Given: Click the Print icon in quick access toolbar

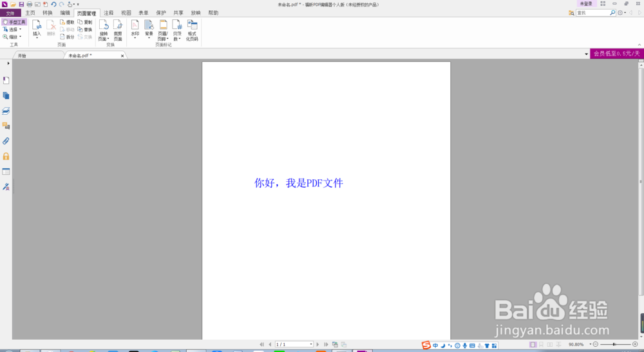Looking at the screenshot, I should (x=29, y=4).
